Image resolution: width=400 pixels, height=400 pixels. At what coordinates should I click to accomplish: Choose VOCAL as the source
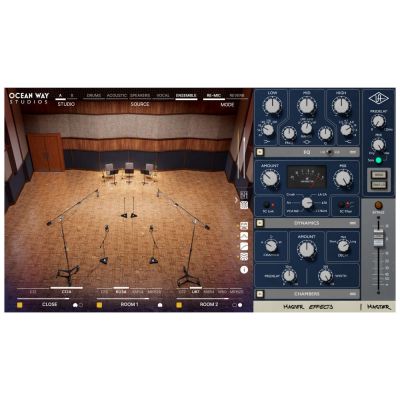click(163, 95)
